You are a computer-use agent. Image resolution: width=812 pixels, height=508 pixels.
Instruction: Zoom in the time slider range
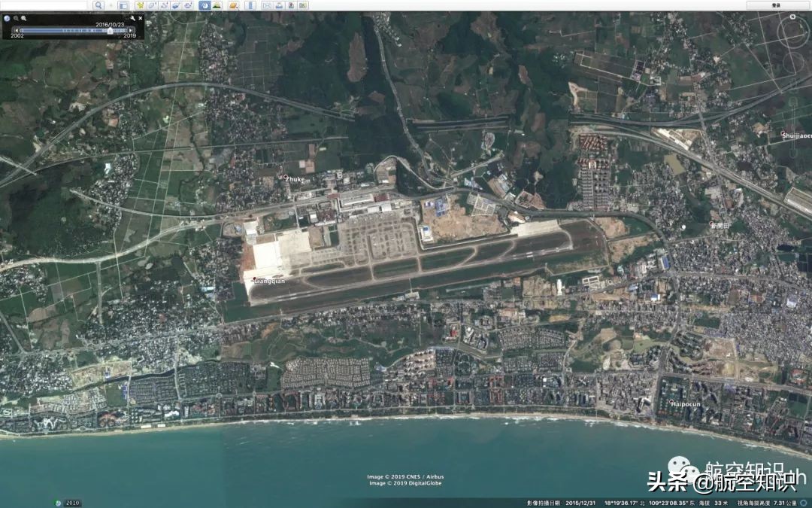tap(24, 18)
